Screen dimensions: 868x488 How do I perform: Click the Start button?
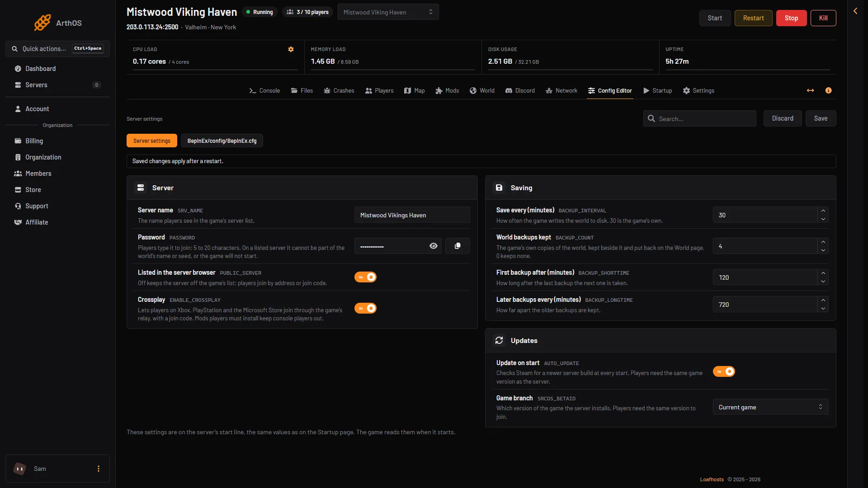click(x=715, y=18)
